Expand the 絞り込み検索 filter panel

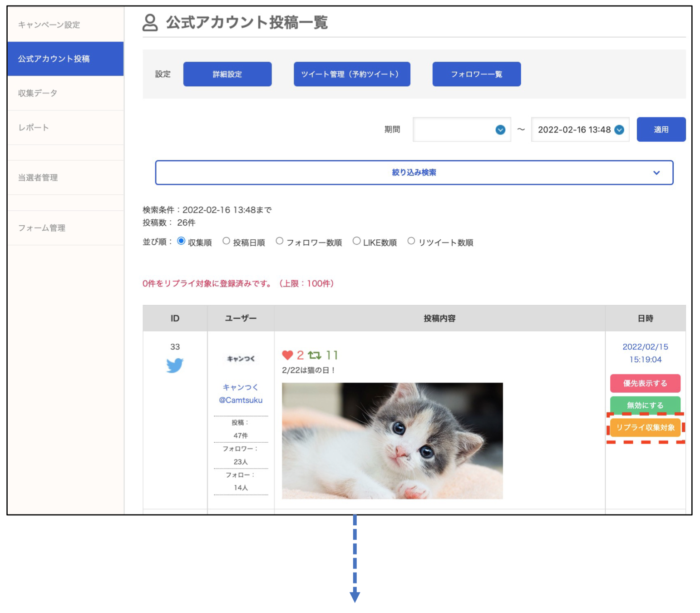(x=414, y=173)
